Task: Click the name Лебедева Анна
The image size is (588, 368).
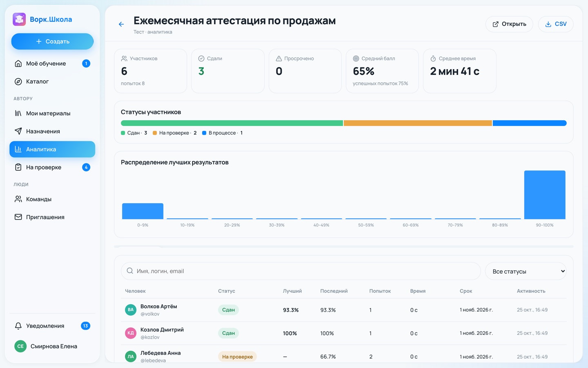Action: pyautogui.click(x=160, y=353)
